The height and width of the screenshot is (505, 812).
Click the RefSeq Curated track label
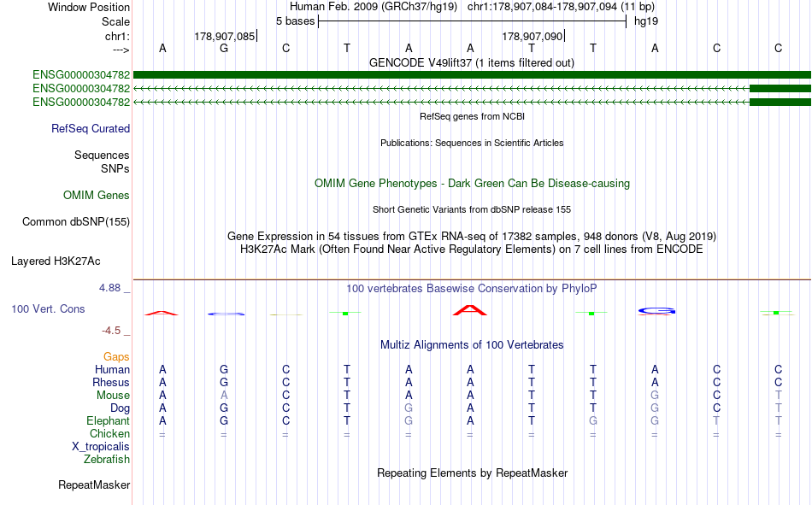click(90, 128)
